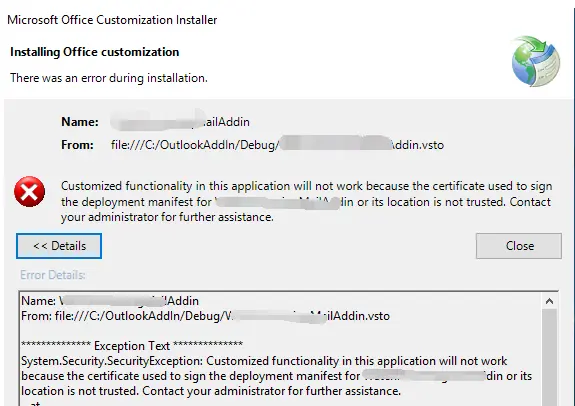Click the Microsoft Office Customization Installer title
The width and height of the screenshot is (575, 406).
coord(112,20)
